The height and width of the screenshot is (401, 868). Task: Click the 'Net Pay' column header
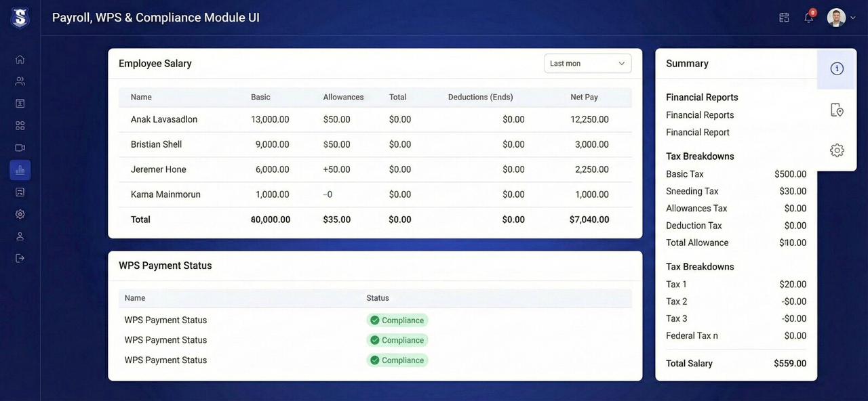tap(585, 98)
